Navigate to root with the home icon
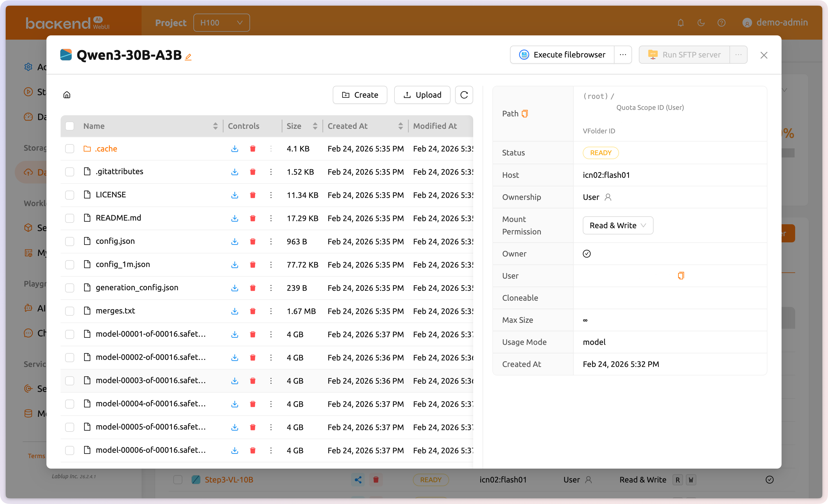 (x=67, y=95)
